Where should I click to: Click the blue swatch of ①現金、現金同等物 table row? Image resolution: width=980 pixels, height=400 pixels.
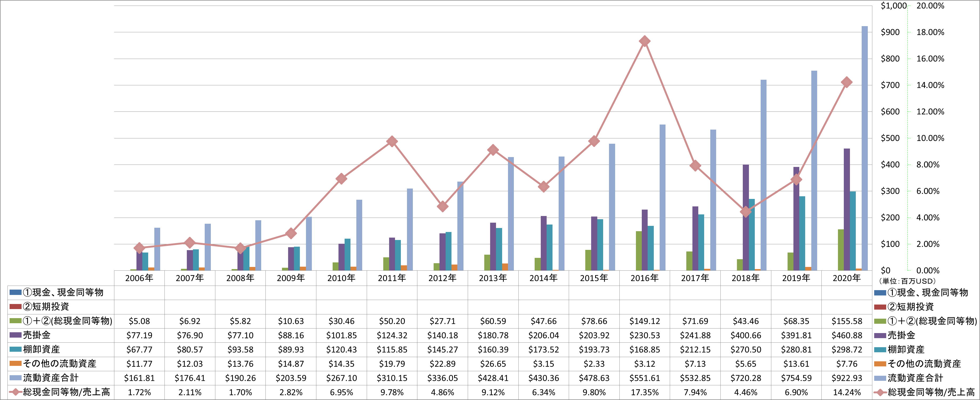tap(15, 292)
